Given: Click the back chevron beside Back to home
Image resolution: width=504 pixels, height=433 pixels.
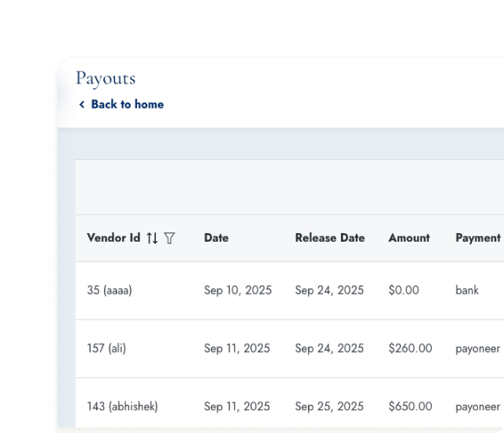Looking at the screenshot, I should (x=82, y=104).
